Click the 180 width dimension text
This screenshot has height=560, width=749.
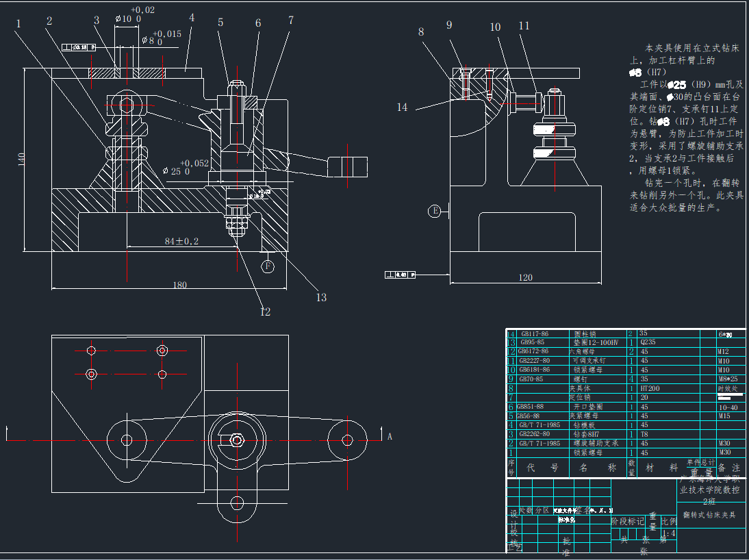pos(179,285)
